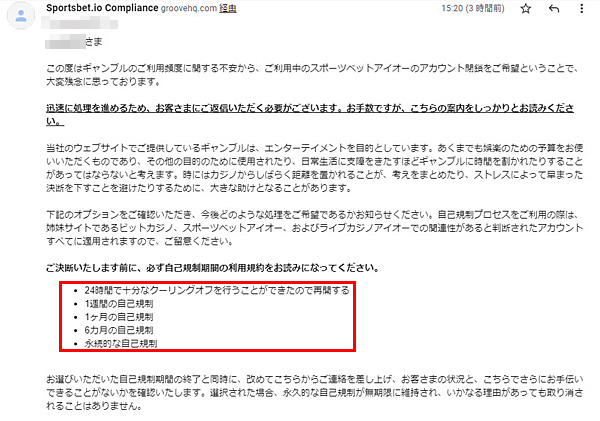Click the opening paragraph about account closure
Image resolution: width=600 pixels, height=421 pixels.
[313, 75]
